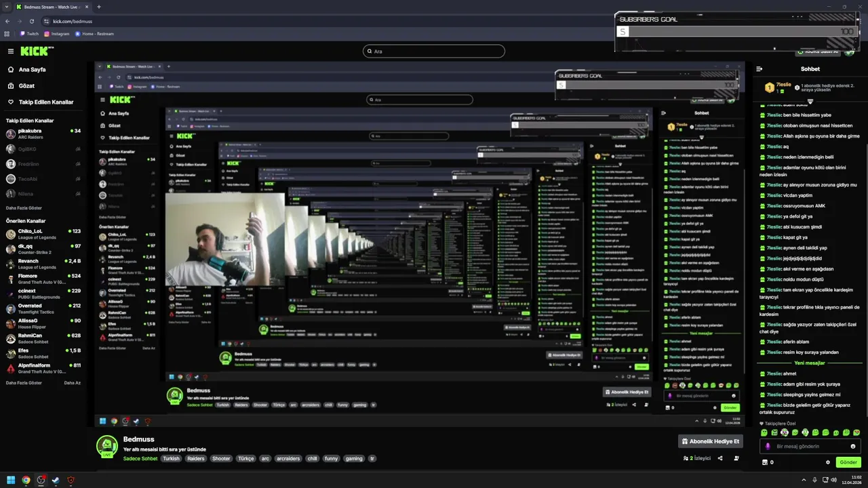Click the KICK logo
Image resolution: width=868 pixels, height=488 pixels.
pyautogui.click(x=35, y=51)
